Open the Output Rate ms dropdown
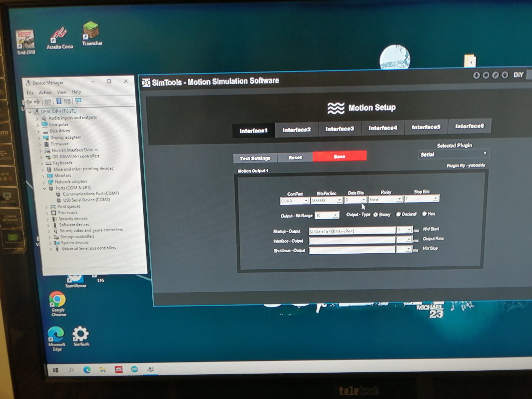This screenshot has width=532, height=399. 404,239
